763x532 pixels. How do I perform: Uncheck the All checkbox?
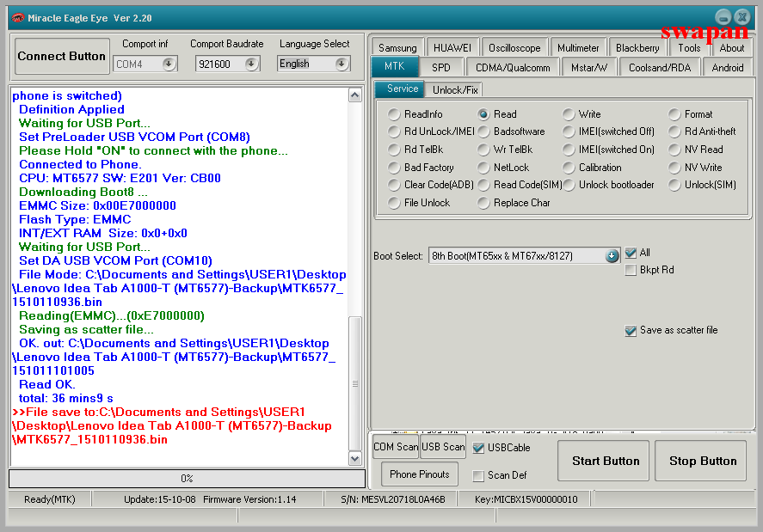tap(631, 253)
